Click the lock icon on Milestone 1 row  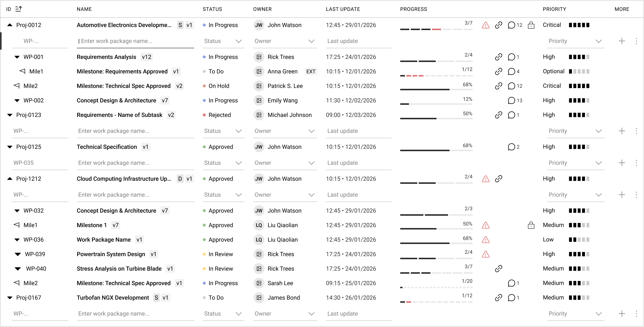coord(531,225)
